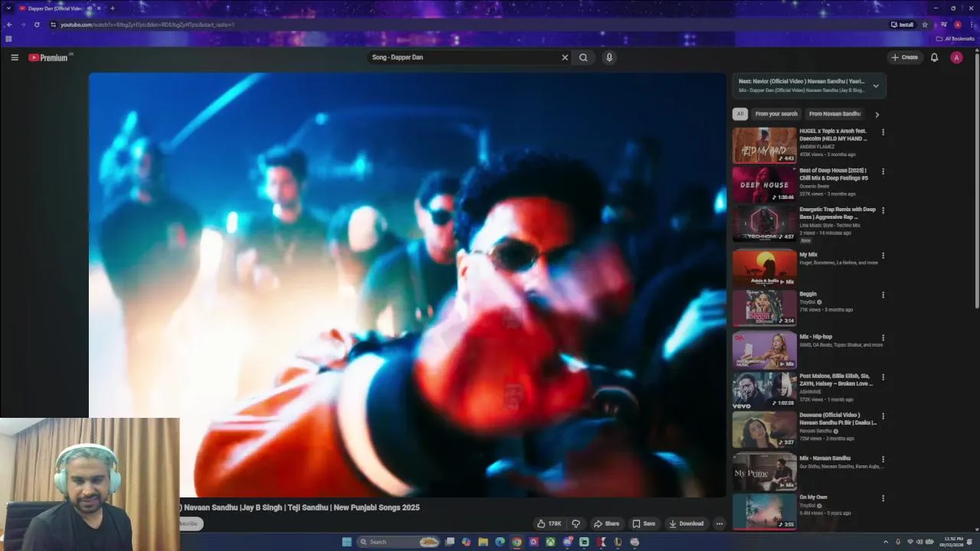The height and width of the screenshot is (551, 980).
Task: Open options for Broken Love video
Action: pos(883,377)
